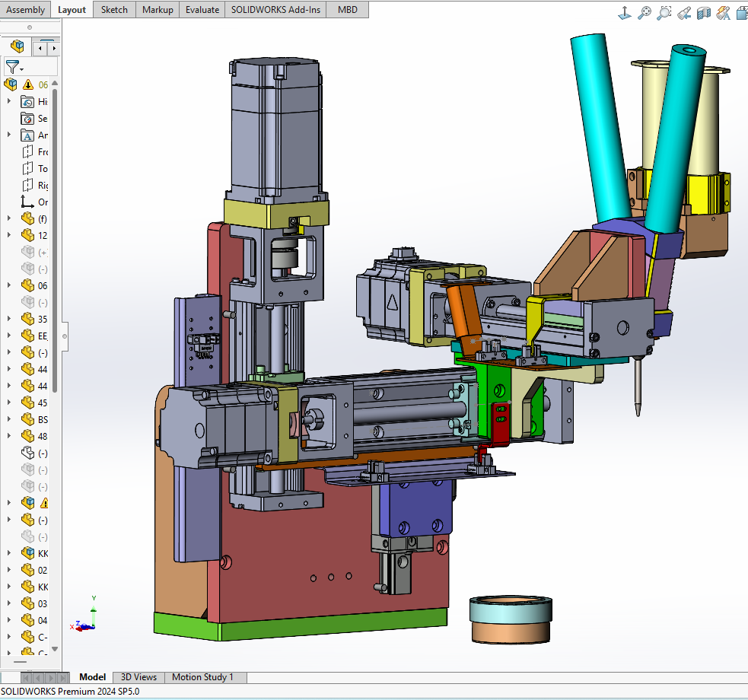Open the FeatureManager design tree tab icon

click(x=17, y=47)
